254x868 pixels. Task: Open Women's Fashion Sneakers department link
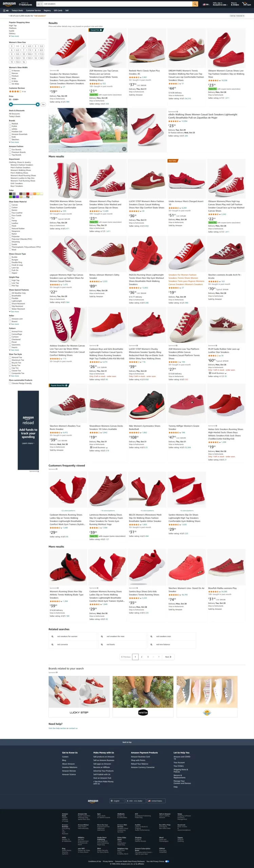22,165
